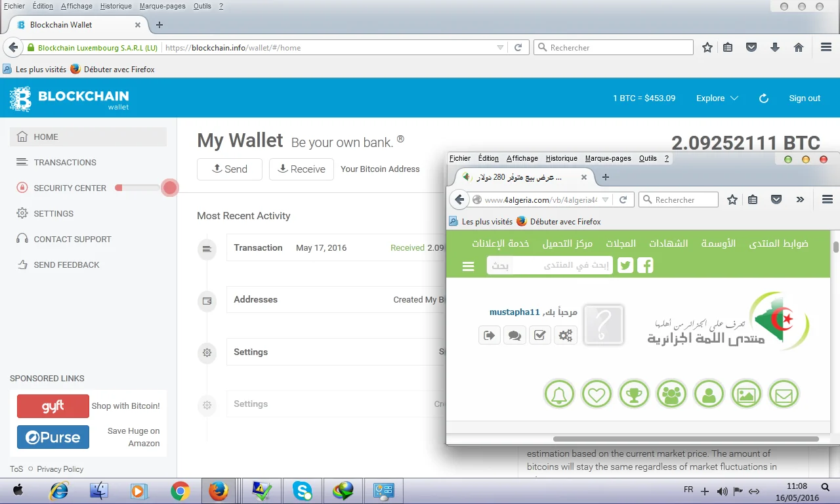Viewport: 840px width, 504px height.
Task: Open Firefox from the taskbar
Action: click(x=218, y=491)
